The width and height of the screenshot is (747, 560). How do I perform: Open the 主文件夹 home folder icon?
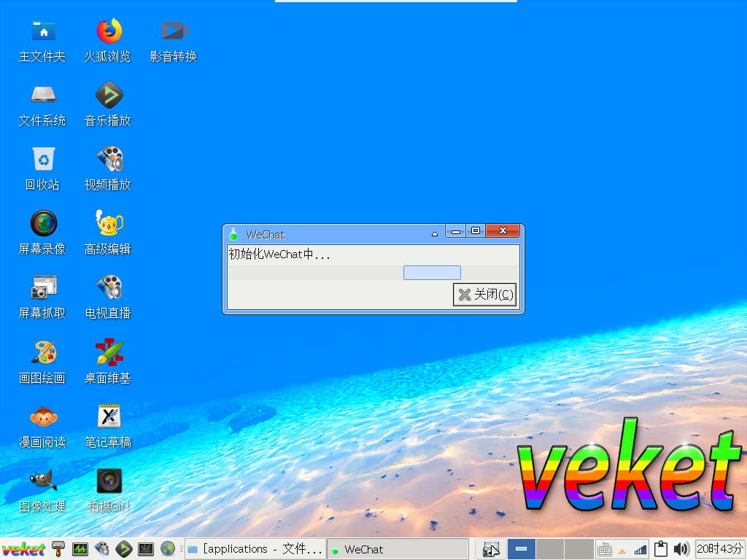click(43, 31)
